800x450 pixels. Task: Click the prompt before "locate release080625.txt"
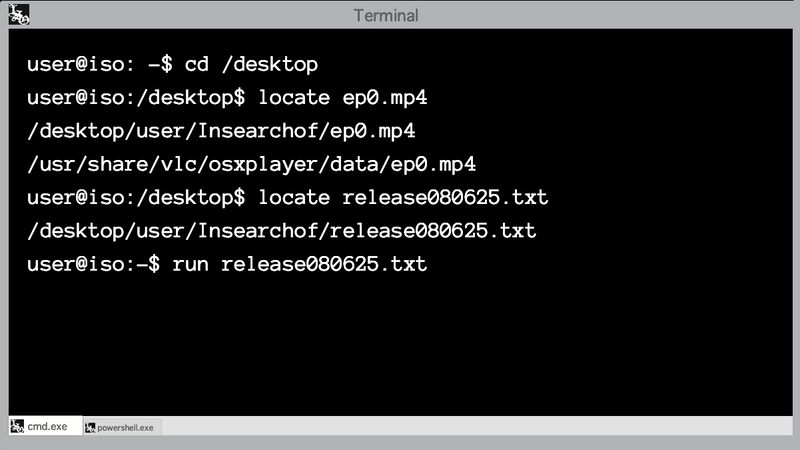click(x=135, y=197)
